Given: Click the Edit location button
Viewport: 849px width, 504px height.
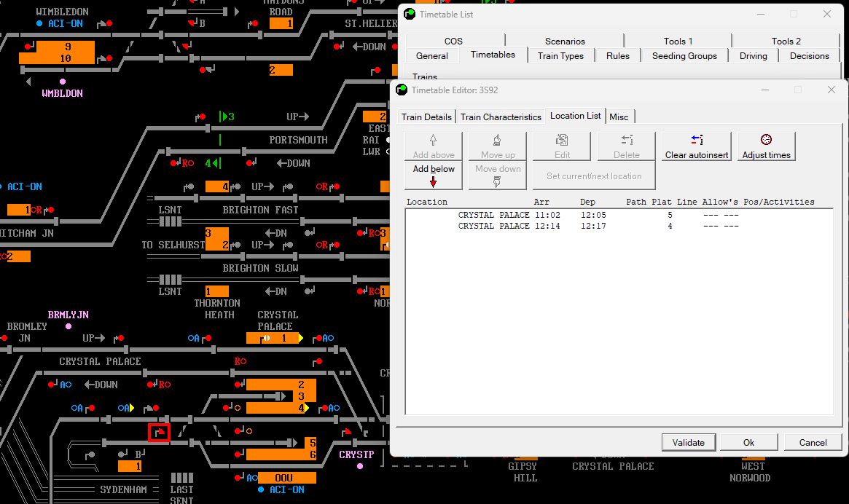Looking at the screenshot, I should (x=562, y=146).
